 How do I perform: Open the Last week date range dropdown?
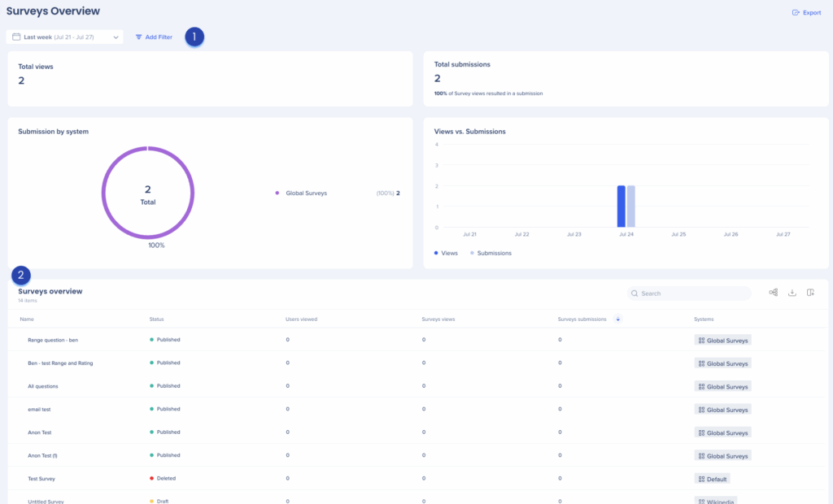[63, 37]
